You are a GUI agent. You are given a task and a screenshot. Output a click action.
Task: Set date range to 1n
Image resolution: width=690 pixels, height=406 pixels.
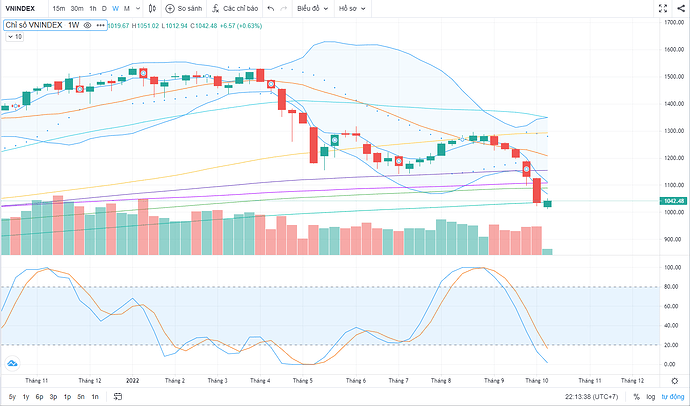tap(95, 397)
